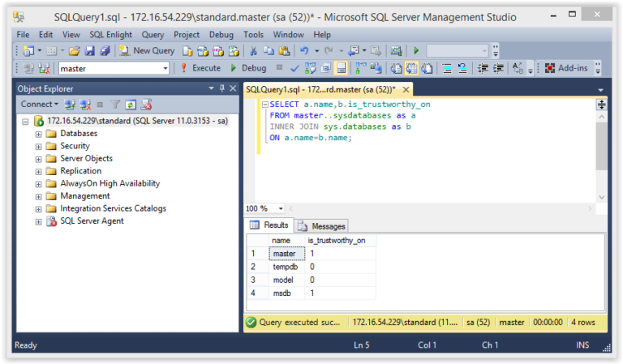The height and width of the screenshot is (364, 623).
Task: Select Results to Grid mode
Action: coord(411,68)
